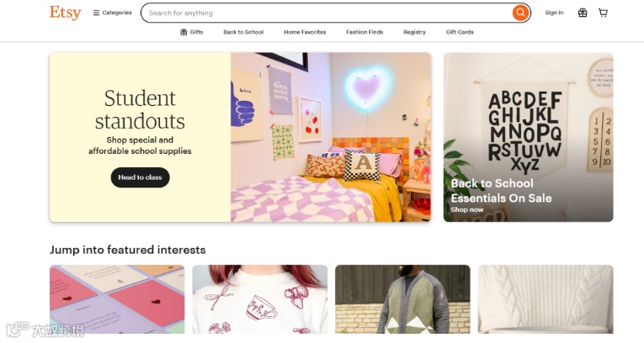The width and height of the screenshot is (644, 343).
Task: Open the embroidered white sweatshirt thumbnail
Action: [260, 299]
